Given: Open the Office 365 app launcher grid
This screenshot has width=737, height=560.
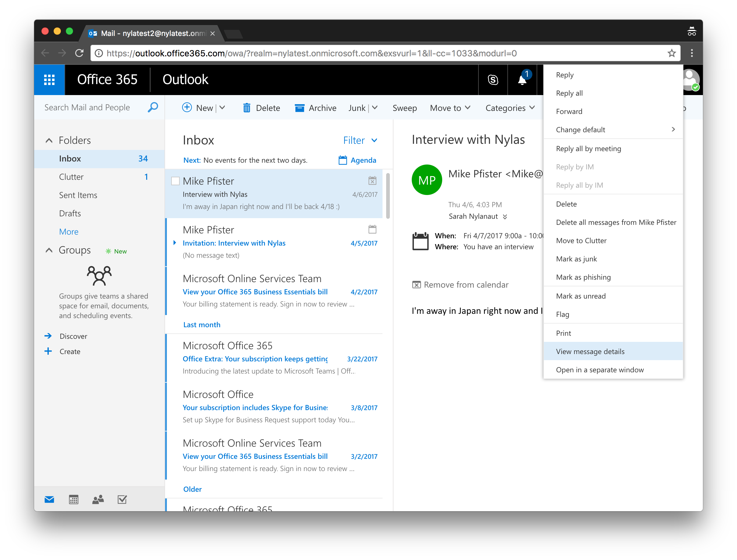Looking at the screenshot, I should click(x=49, y=80).
